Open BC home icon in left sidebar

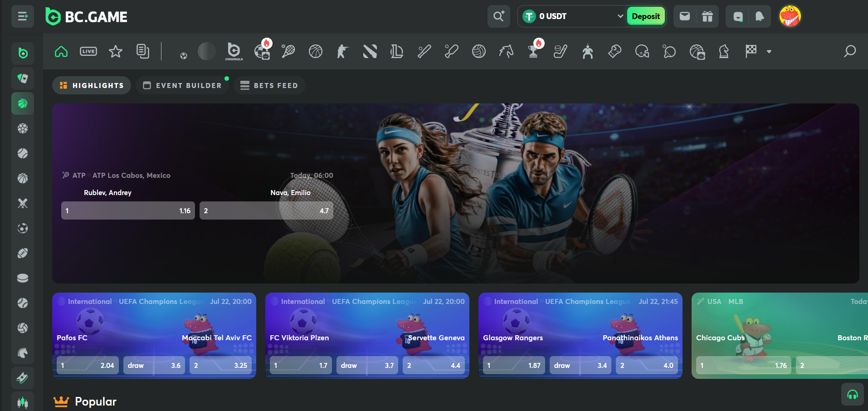pos(23,54)
